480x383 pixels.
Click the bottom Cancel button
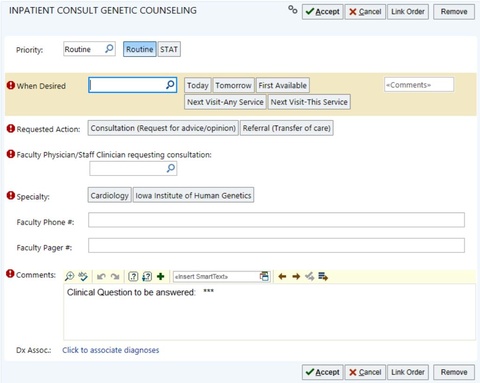pyautogui.click(x=365, y=372)
